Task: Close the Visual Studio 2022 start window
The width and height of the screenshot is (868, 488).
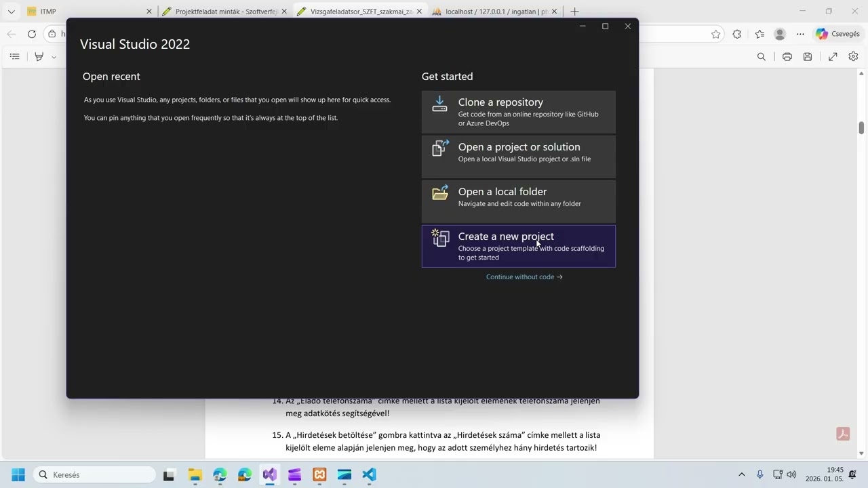Action: click(x=628, y=26)
